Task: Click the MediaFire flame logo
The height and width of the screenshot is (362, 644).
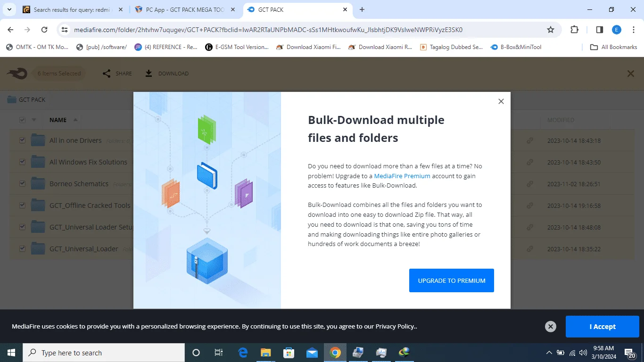Action: (17, 74)
